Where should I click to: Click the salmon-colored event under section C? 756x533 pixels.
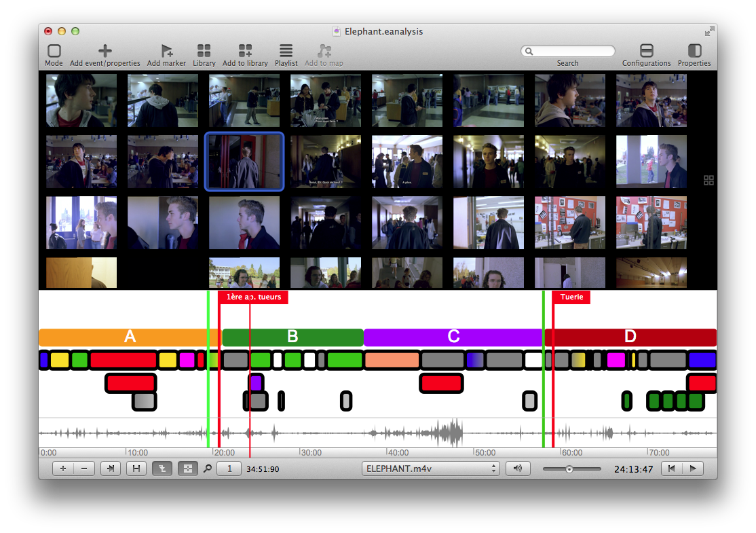coord(392,361)
